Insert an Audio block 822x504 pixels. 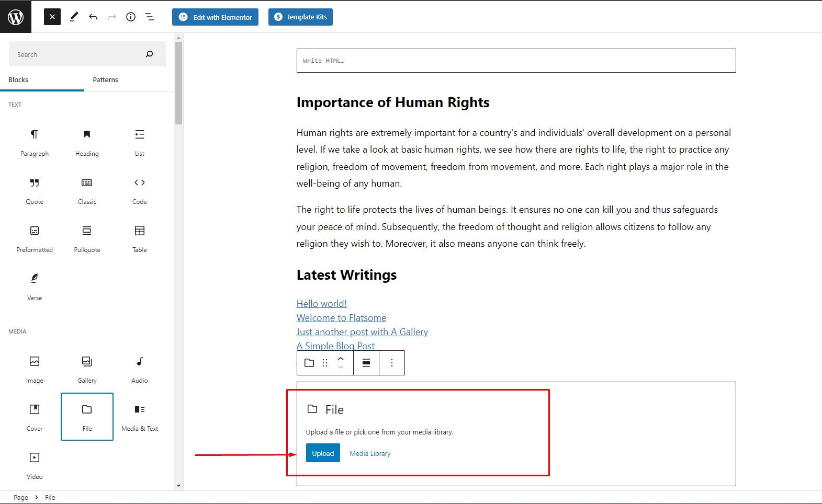(x=140, y=369)
